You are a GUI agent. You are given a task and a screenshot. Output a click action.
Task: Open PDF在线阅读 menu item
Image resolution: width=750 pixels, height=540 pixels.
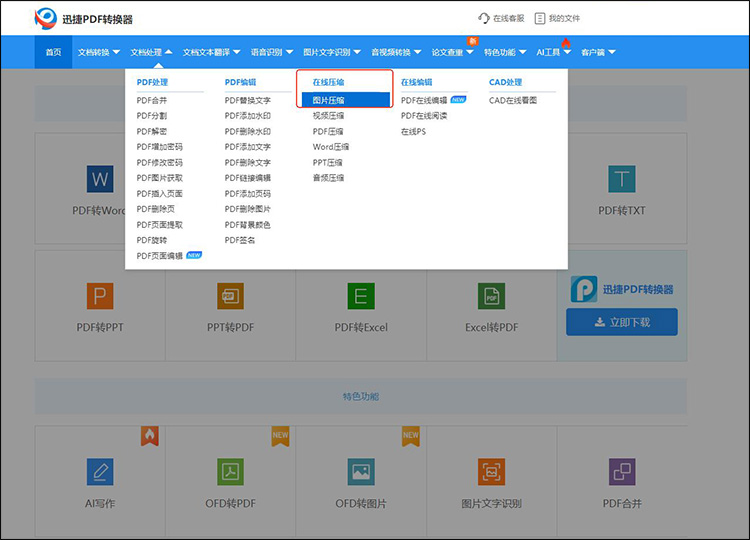coord(424,116)
